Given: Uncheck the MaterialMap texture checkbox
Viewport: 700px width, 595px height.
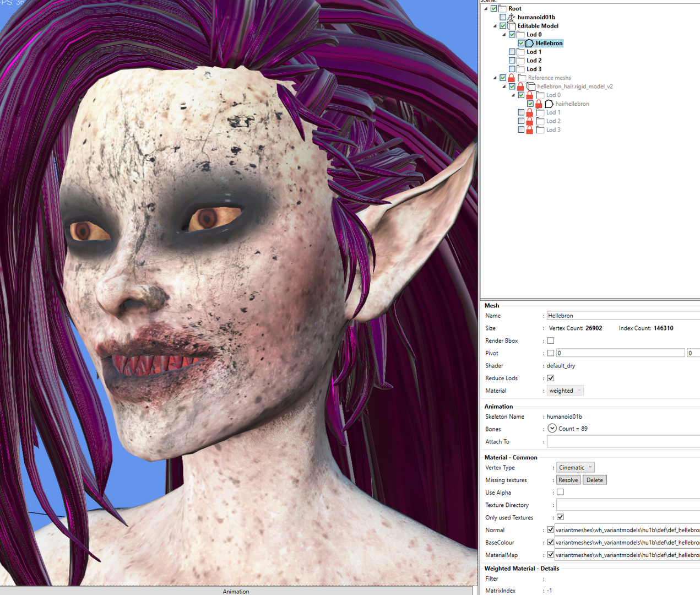Looking at the screenshot, I should click(x=551, y=555).
